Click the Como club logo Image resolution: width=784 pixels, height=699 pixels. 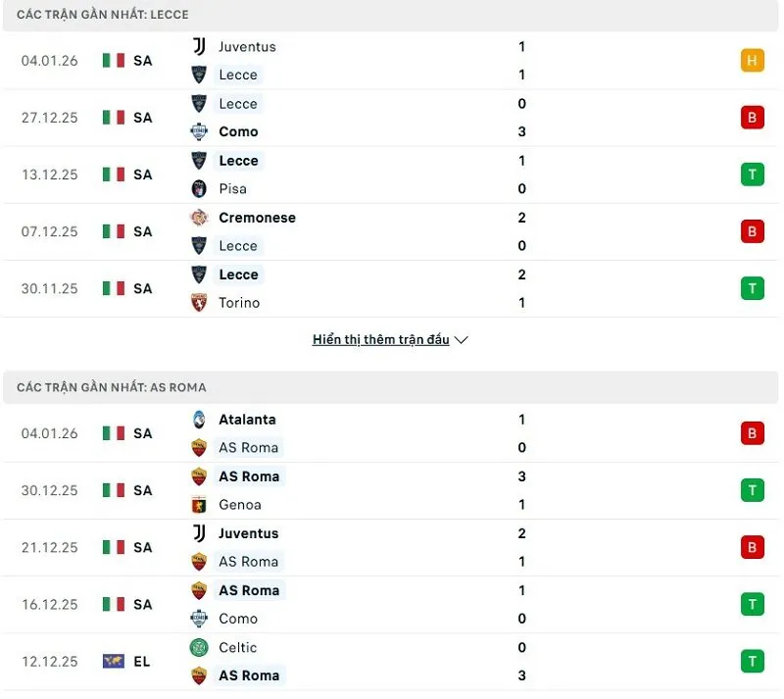tap(199, 131)
